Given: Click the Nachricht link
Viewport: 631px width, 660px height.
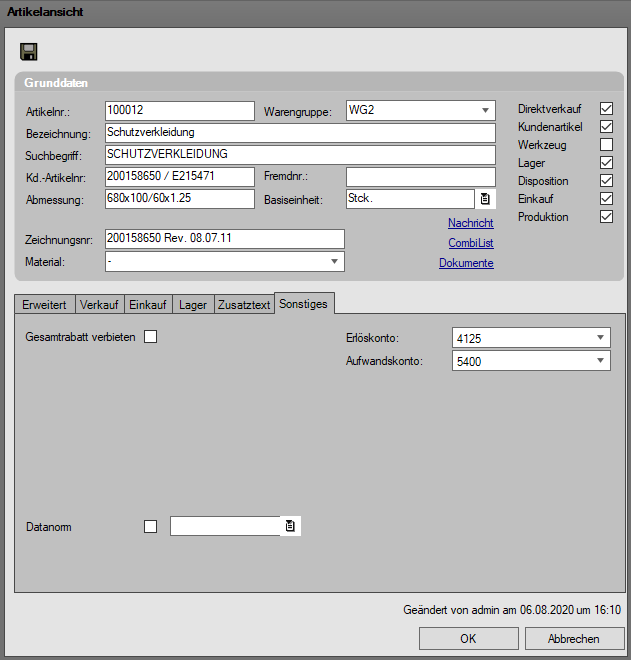Looking at the screenshot, I should coord(471,223).
